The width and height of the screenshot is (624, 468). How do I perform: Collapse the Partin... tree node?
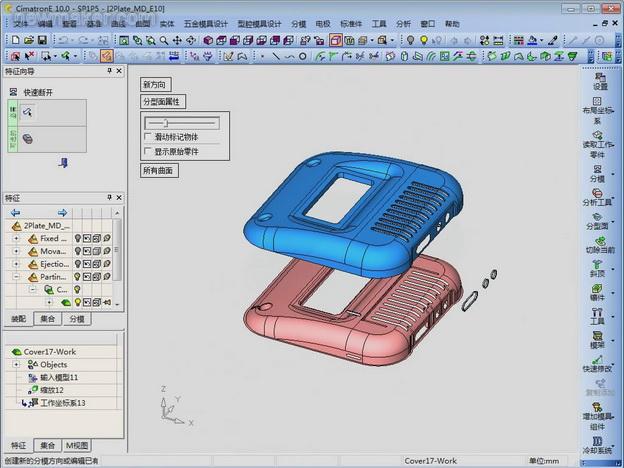point(16,277)
